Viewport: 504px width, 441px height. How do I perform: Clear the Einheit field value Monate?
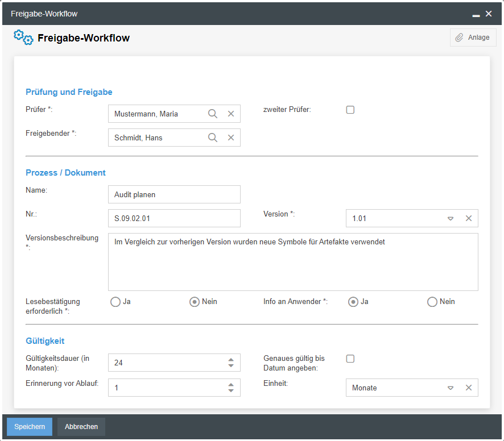(x=469, y=388)
